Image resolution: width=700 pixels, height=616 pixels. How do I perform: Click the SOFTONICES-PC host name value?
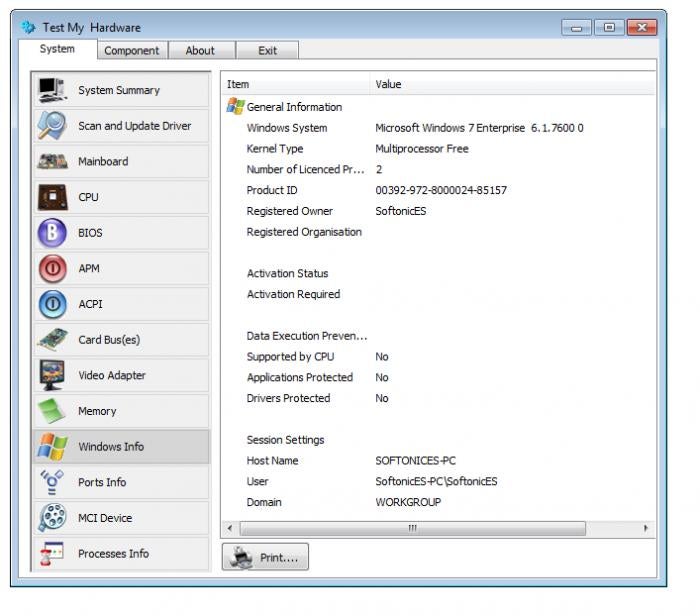(415, 461)
